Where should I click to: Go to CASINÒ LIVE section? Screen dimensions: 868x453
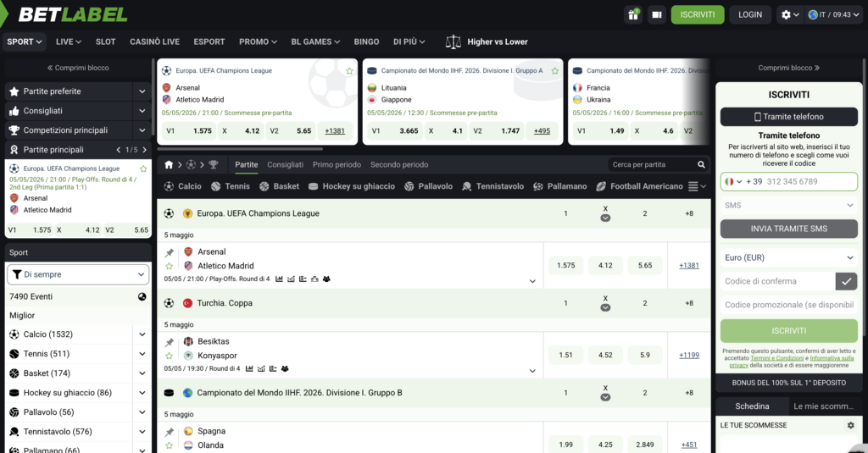point(155,42)
